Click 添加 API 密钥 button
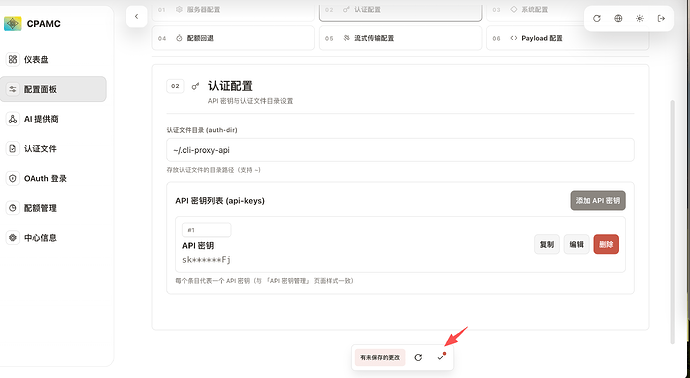 pyautogui.click(x=598, y=200)
